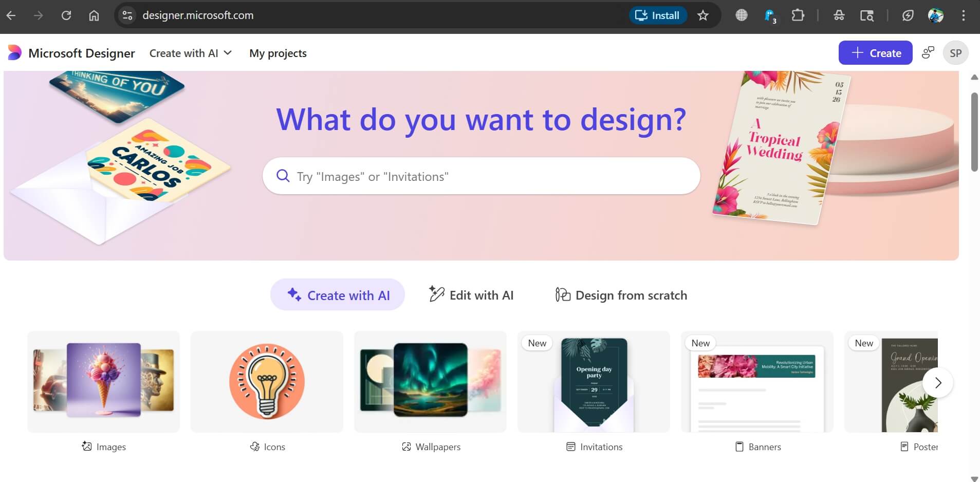This screenshot has height=482, width=980.
Task: Open the Chrome three-dot menu
Action: coord(964,15)
